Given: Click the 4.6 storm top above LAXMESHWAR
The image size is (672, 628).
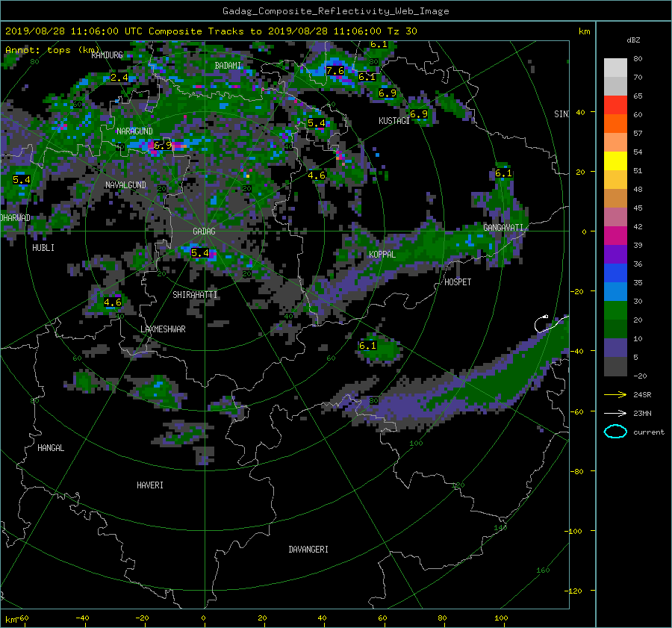Looking at the screenshot, I should point(113,302).
